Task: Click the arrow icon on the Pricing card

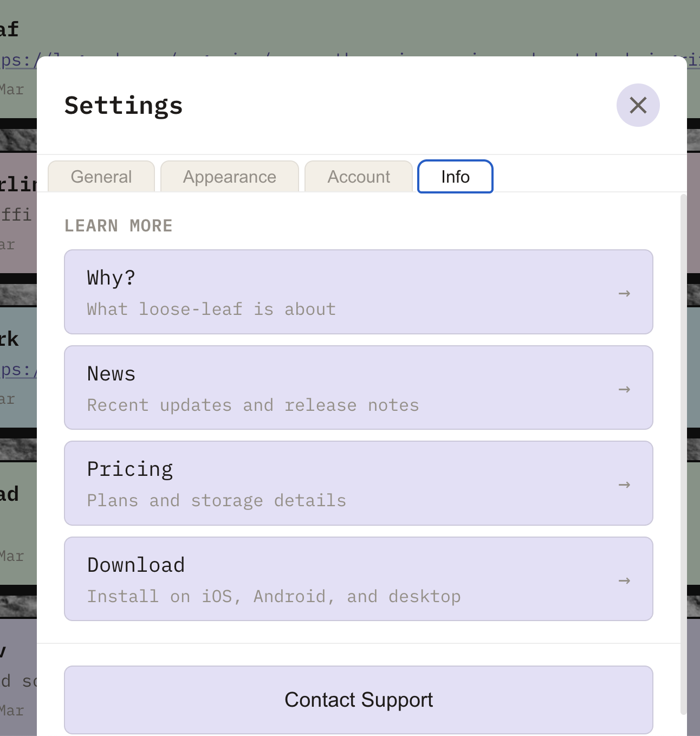Action: (x=624, y=485)
